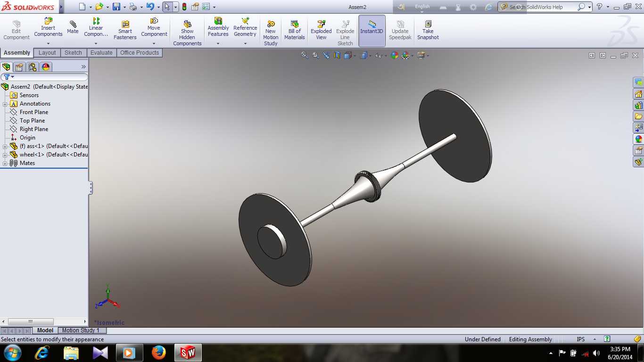Viewport: 644px width, 362px height.
Task: Open the Office Products tab
Action: (140, 53)
